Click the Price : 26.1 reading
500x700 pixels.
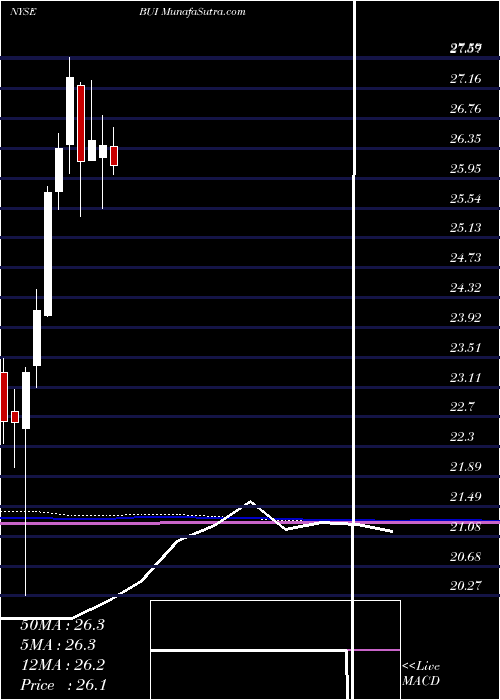pos(62,685)
